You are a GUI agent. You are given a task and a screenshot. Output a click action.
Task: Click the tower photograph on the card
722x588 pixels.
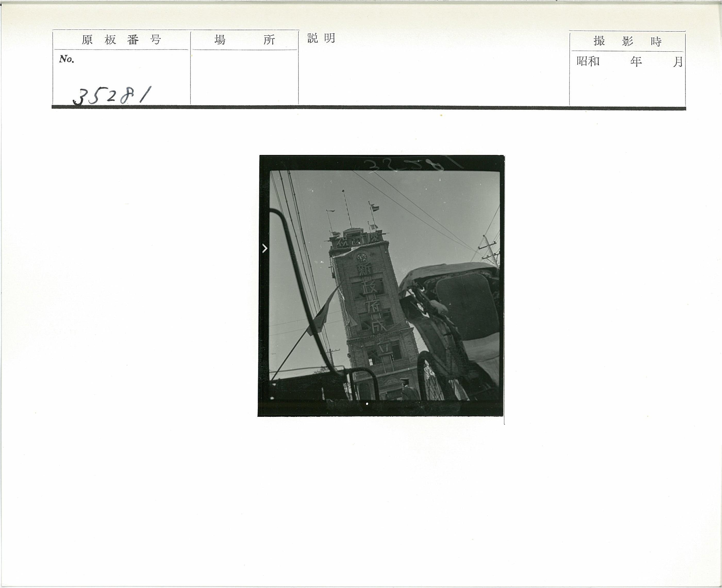click(x=381, y=286)
